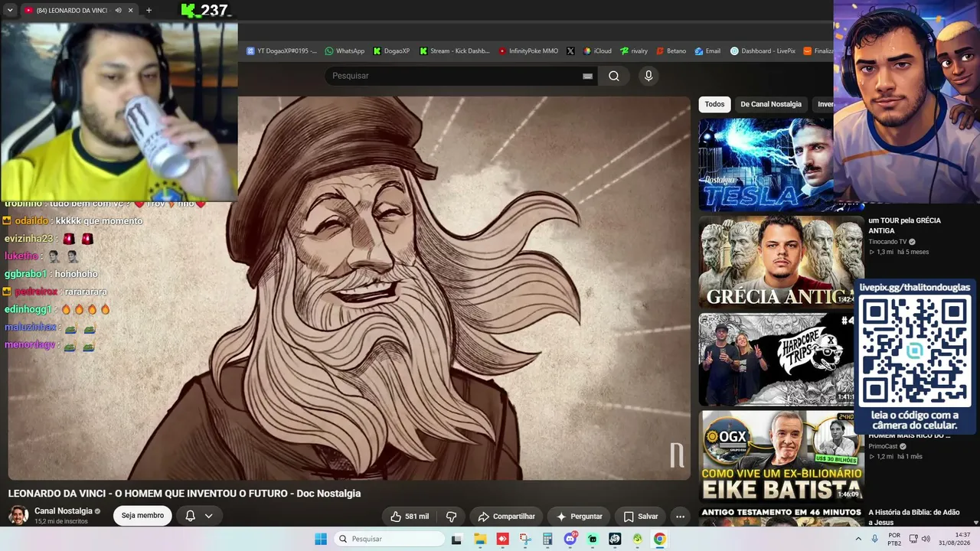The image size is (980, 551).
Task: Open YT DogaoXP#0195 bookmark
Action: click(281, 51)
